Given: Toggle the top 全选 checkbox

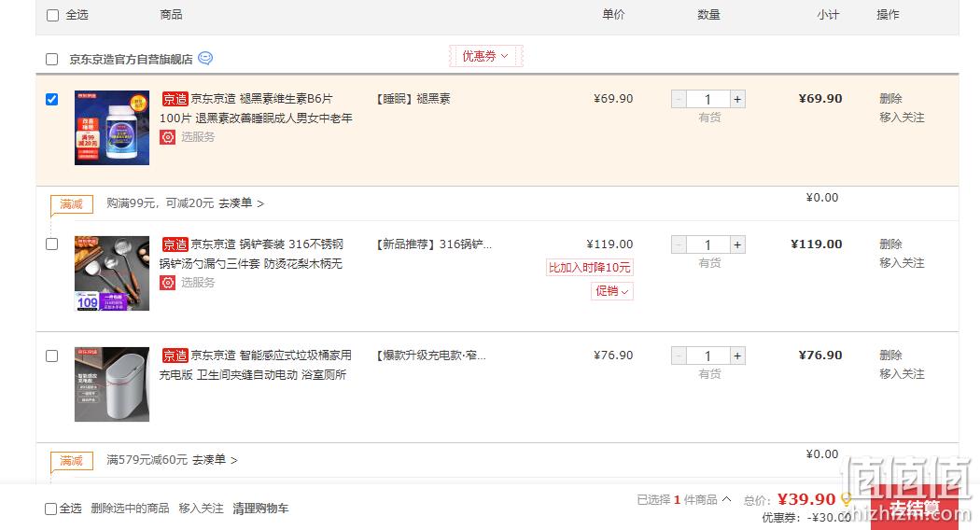Looking at the screenshot, I should click(53, 15).
